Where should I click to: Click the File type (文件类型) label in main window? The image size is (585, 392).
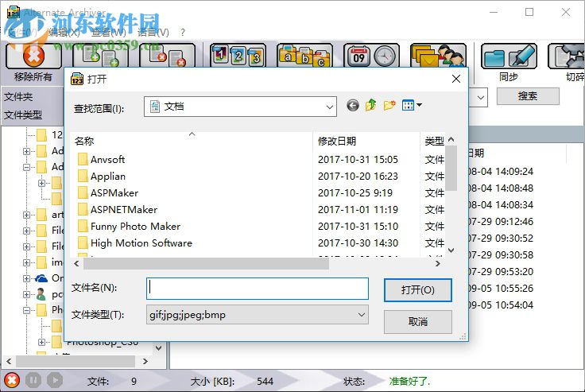click(23, 115)
